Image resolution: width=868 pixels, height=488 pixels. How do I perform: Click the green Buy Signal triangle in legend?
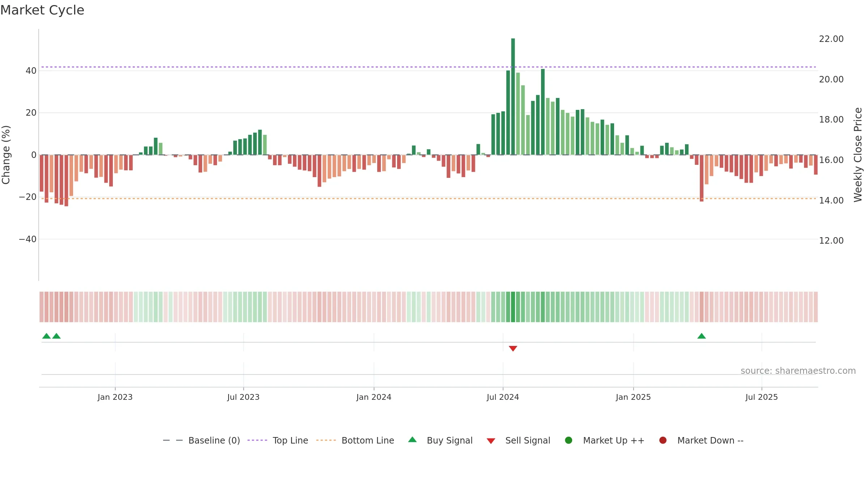point(412,440)
